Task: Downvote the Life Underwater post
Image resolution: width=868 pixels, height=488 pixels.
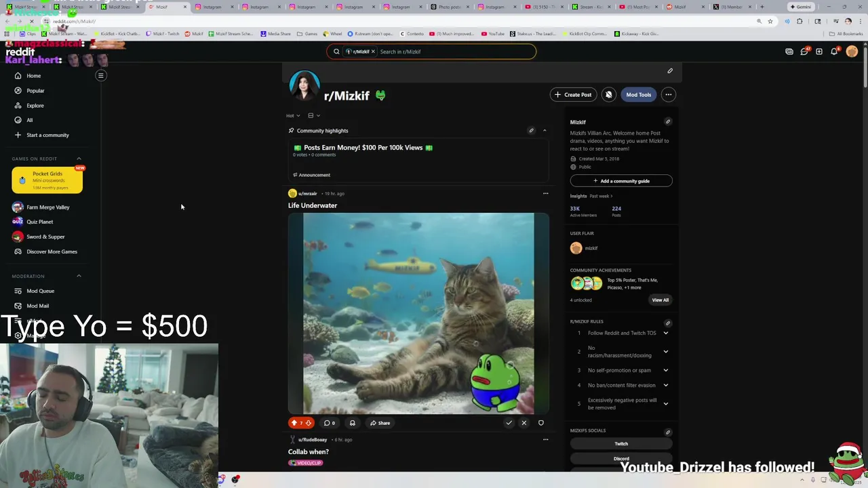Action: [x=309, y=423]
